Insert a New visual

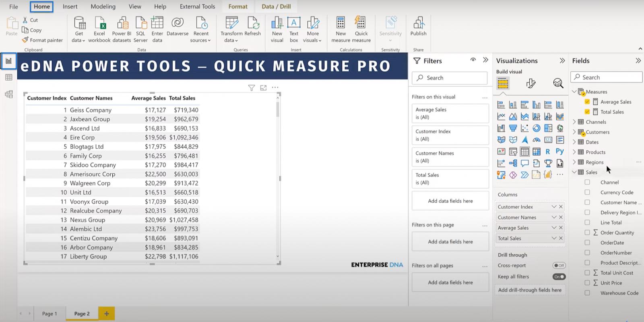coord(277,29)
